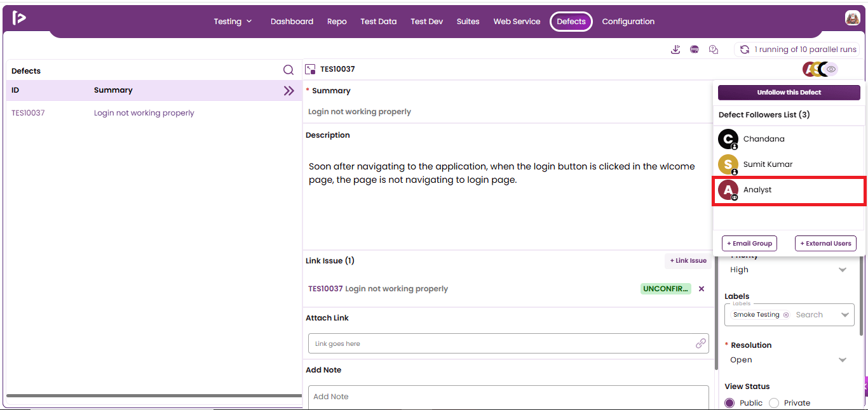Expand the Priority dropdown showing High

coord(843,270)
